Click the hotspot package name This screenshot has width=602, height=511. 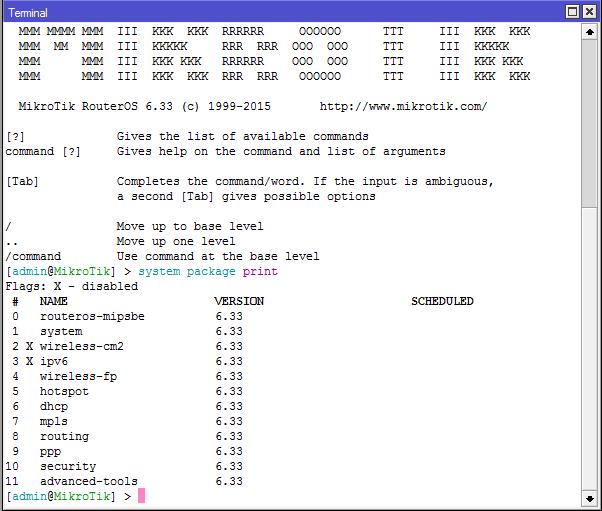coord(64,392)
